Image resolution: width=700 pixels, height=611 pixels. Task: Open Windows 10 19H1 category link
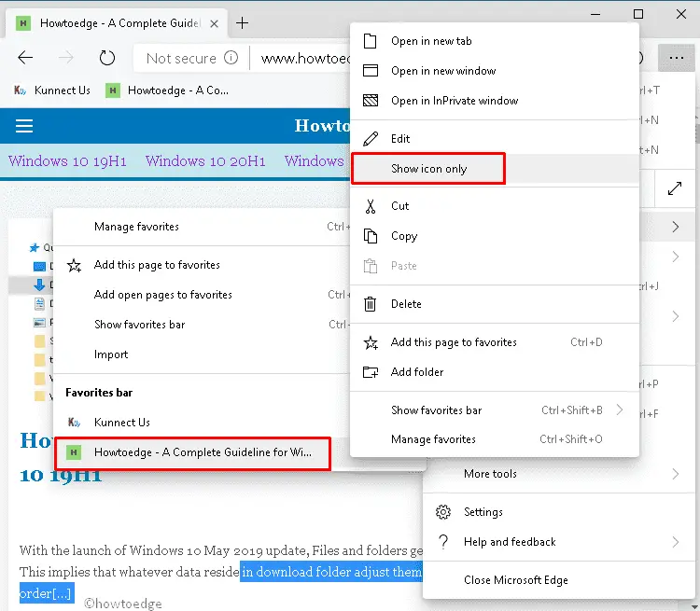pyautogui.click(x=67, y=160)
